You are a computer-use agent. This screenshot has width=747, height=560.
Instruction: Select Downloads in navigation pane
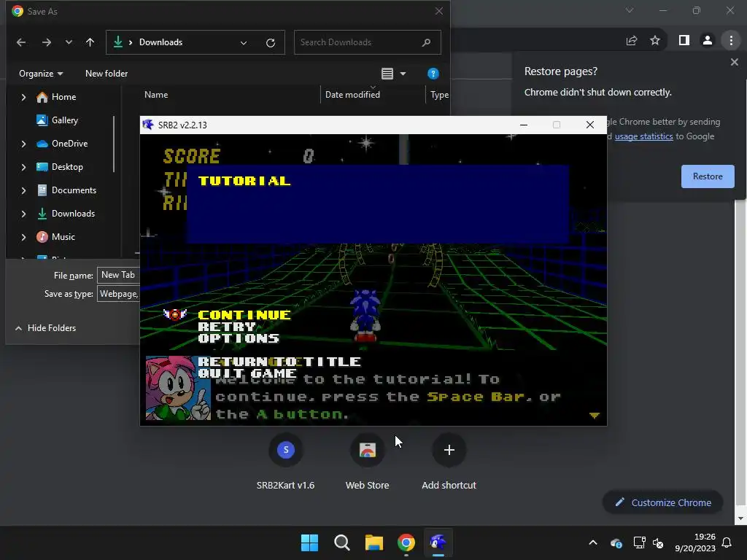click(x=73, y=214)
